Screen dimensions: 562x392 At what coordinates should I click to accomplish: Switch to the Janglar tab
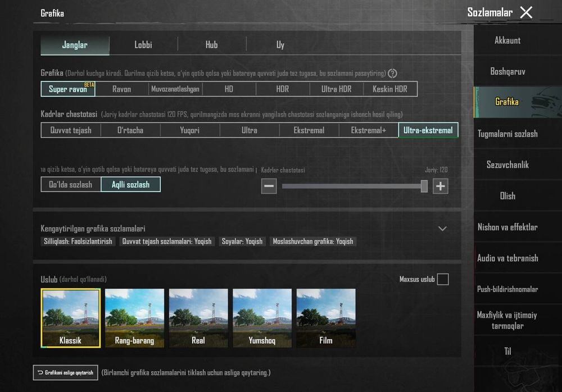[75, 45]
